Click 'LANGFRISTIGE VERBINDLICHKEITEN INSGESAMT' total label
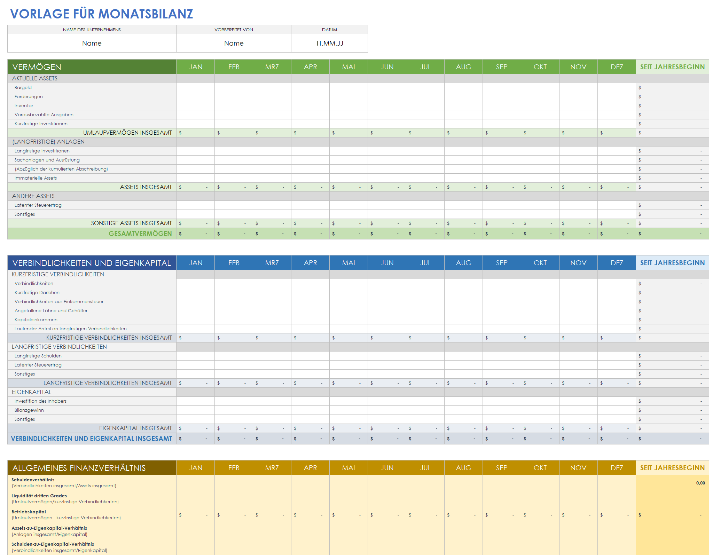Viewport: 728px width, 560px height. pos(108,383)
